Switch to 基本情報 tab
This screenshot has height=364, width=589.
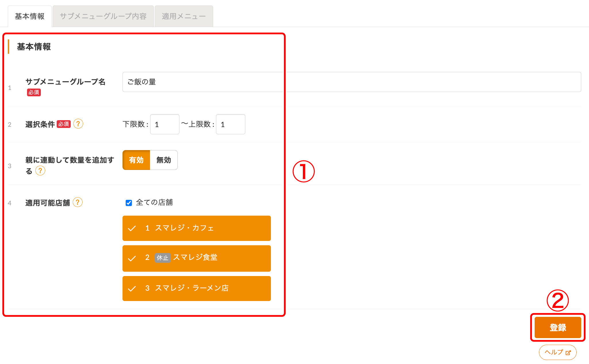30,16
